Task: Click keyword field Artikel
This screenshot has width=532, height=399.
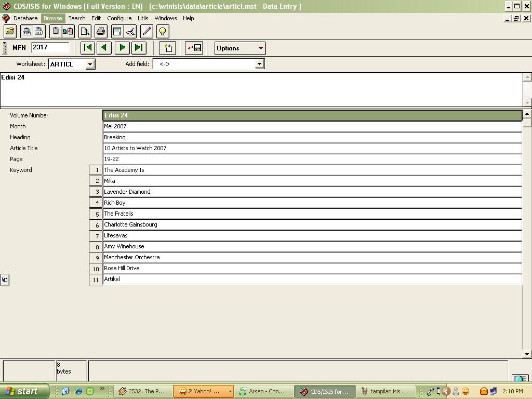Action: (312, 279)
